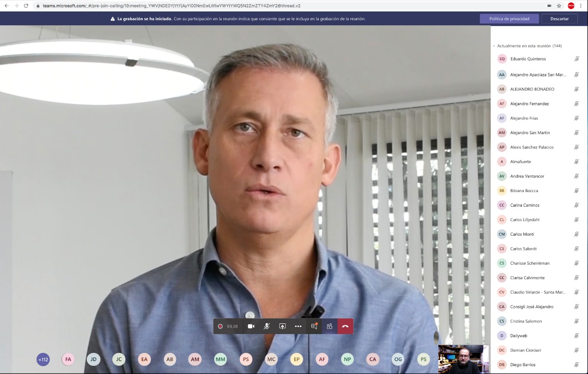Collapse the 'Actualmente en esta reunión (144)' list
The height and width of the screenshot is (374, 588).
point(494,46)
